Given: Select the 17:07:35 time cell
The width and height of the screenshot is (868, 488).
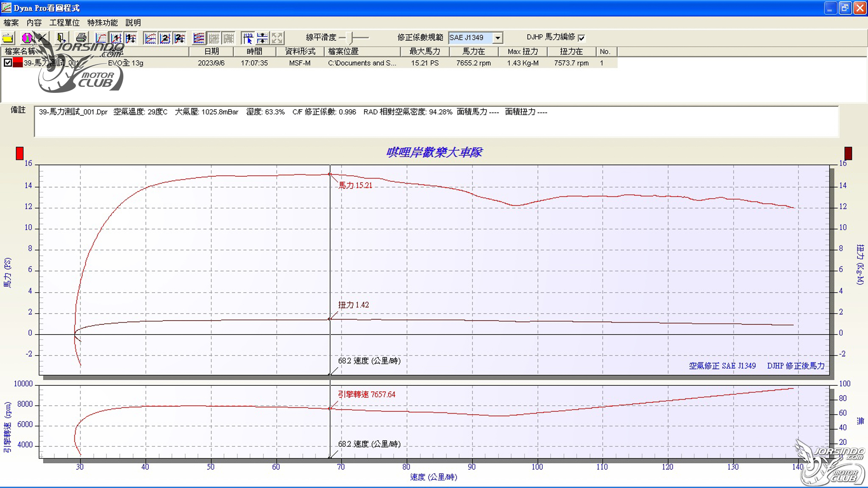Looking at the screenshot, I should coord(254,63).
